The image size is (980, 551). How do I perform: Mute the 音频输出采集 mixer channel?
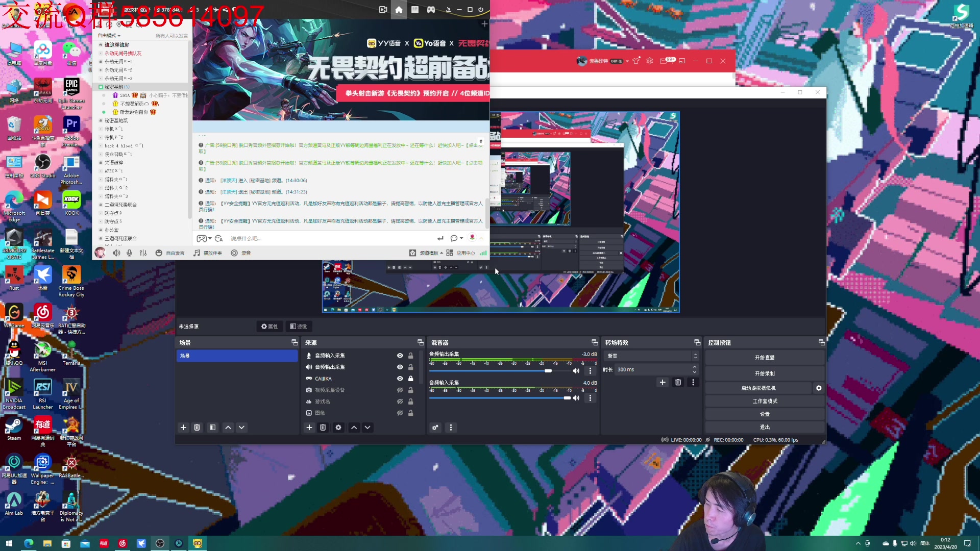pyautogui.click(x=576, y=371)
